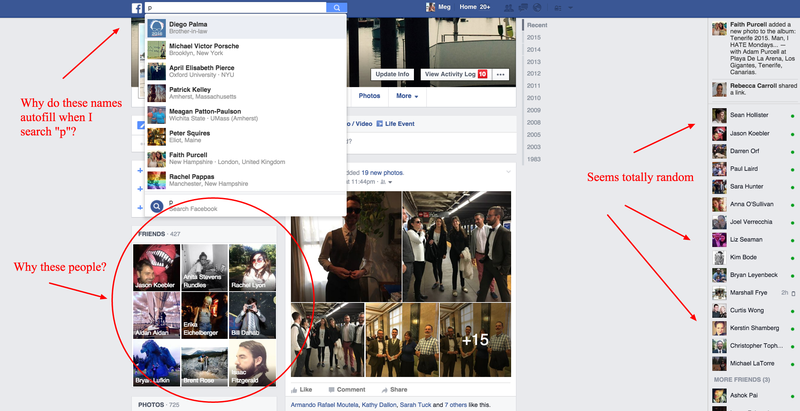Click Rachel Pappas's suggestion avatar
The image size is (800, 411).
point(157,180)
